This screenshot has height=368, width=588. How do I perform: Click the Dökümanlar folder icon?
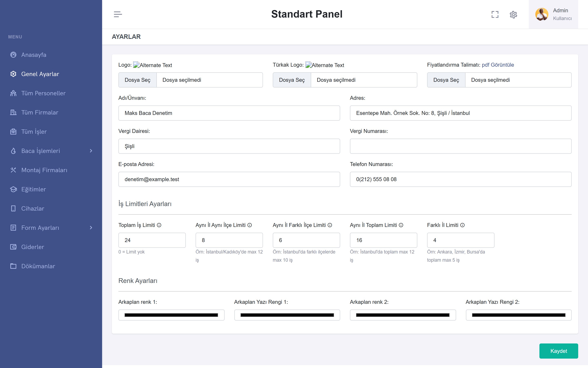pos(13,266)
